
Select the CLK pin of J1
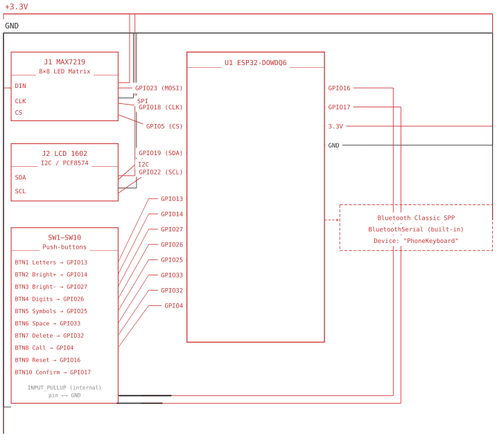(20, 101)
